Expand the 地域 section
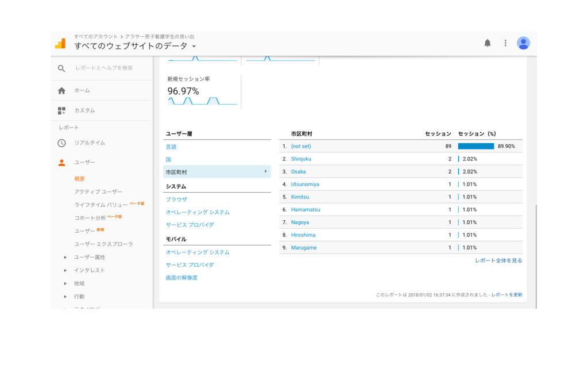 (x=65, y=283)
